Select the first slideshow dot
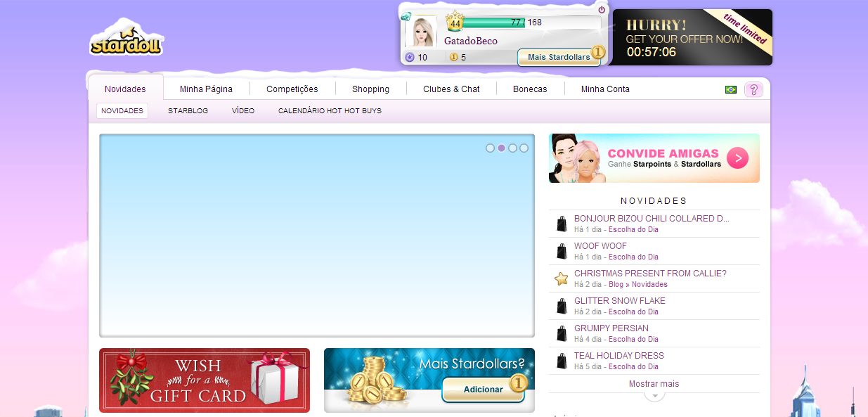 point(490,148)
